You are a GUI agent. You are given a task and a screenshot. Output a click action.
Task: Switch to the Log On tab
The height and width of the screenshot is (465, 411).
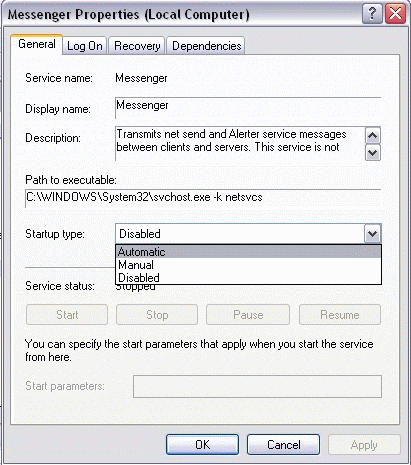click(x=85, y=46)
